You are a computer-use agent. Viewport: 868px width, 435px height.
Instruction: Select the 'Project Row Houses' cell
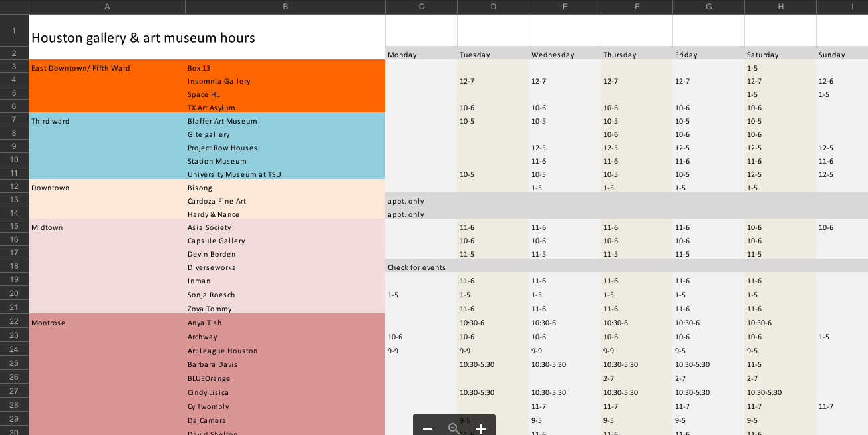(x=285, y=146)
